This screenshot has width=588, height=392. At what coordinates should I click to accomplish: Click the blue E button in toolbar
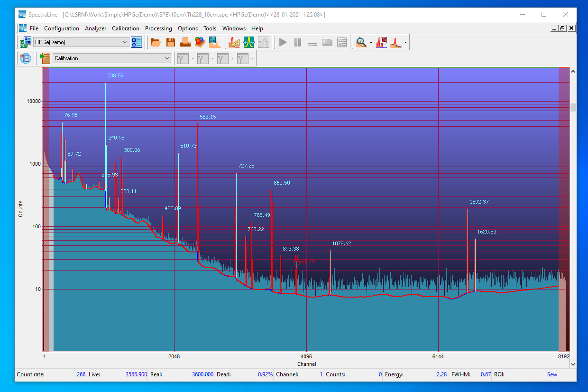tap(25, 58)
